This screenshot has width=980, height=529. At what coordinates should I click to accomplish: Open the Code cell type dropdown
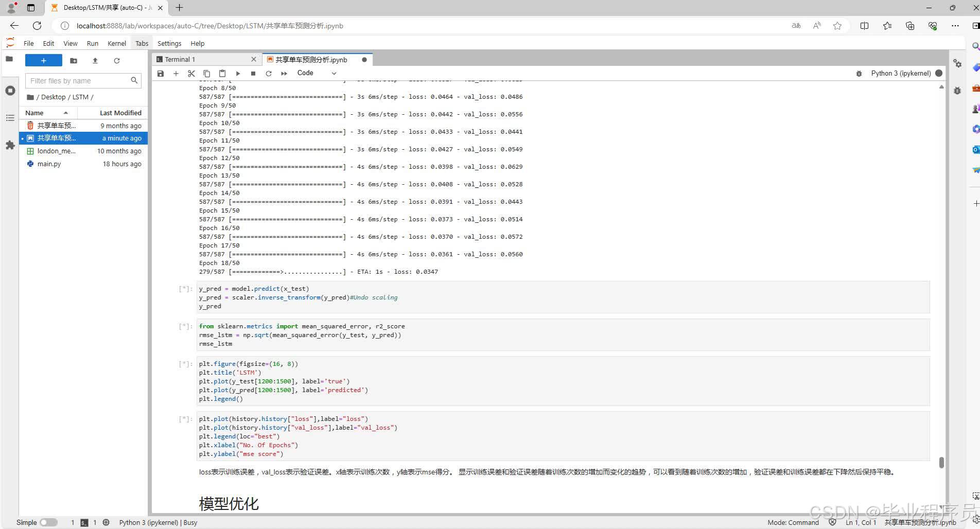pyautogui.click(x=317, y=73)
